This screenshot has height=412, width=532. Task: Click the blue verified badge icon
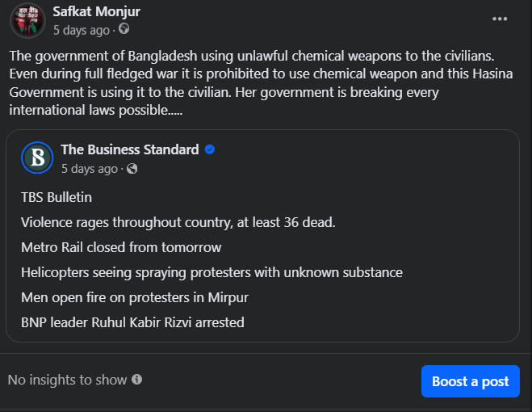click(210, 149)
